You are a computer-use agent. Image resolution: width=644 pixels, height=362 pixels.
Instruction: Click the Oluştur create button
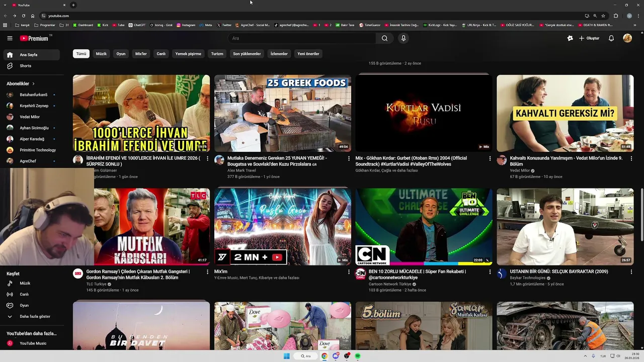point(589,38)
